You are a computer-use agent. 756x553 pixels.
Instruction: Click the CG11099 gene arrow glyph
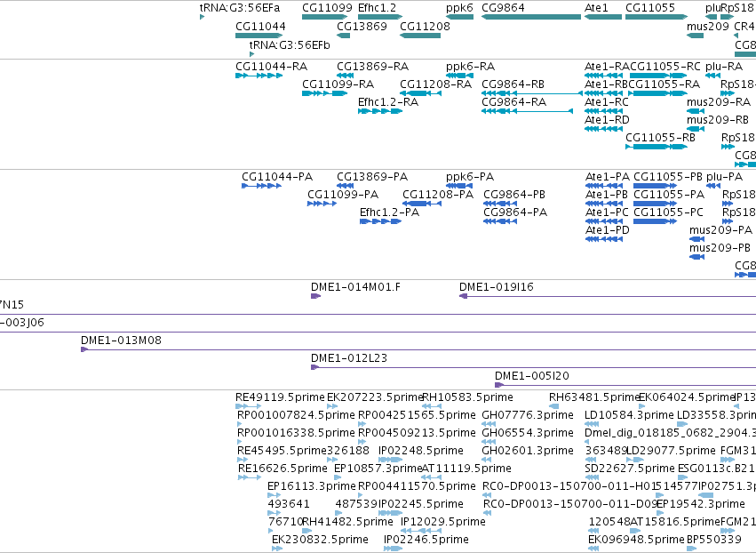click(324, 17)
